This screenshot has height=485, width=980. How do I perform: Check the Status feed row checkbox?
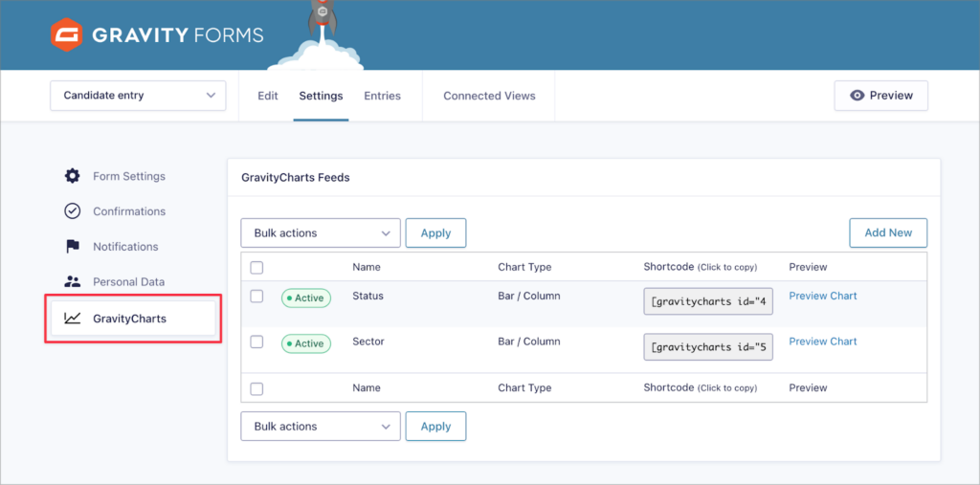[x=256, y=297]
